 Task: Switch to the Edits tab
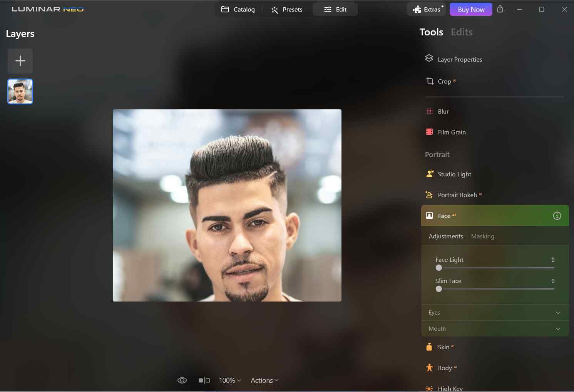point(462,32)
